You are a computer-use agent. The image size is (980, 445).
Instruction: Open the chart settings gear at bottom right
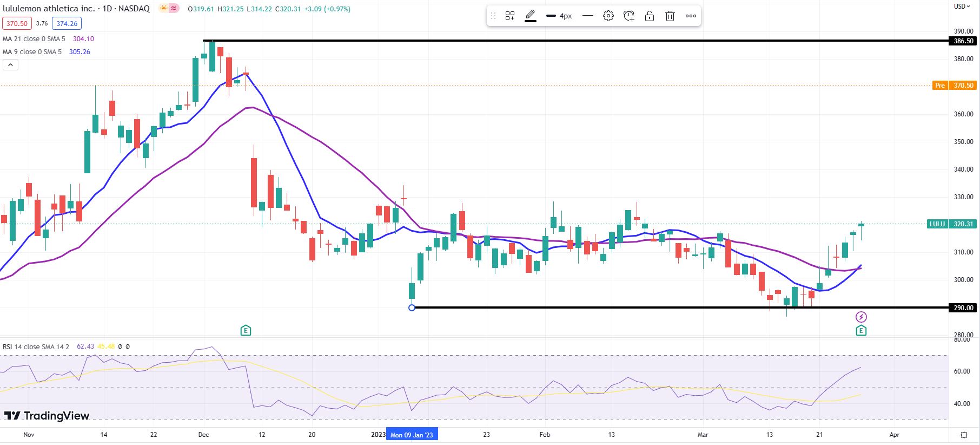(x=964, y=435)
